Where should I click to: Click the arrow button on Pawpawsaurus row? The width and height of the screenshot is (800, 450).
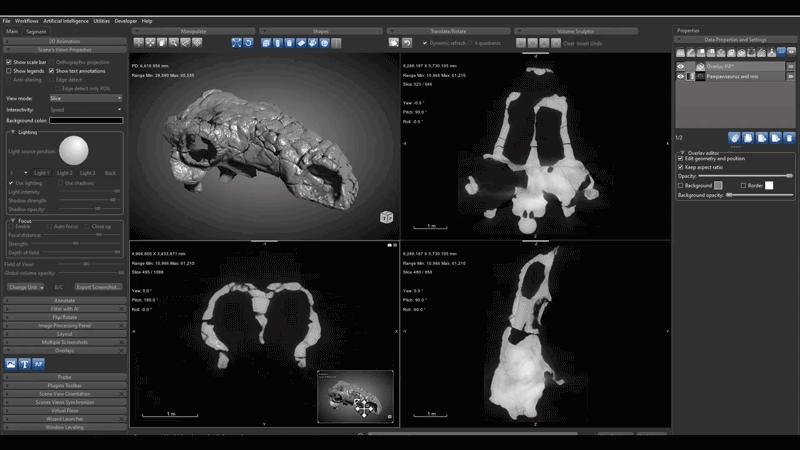(x=790, y=77)
